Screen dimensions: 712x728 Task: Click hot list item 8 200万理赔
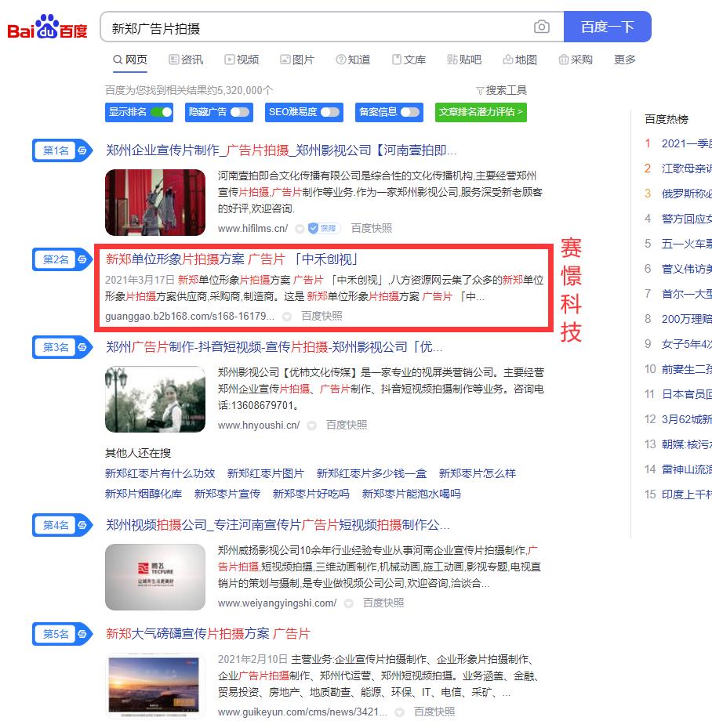(x=686, y=319)
